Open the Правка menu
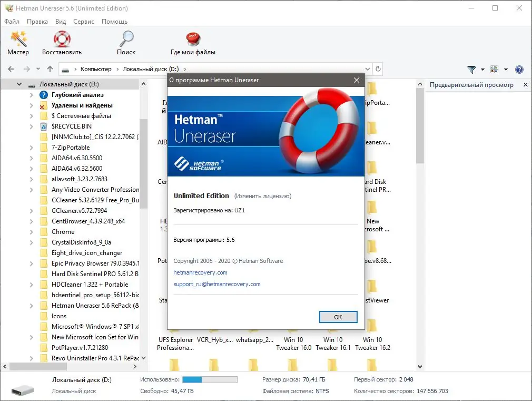 37,22
